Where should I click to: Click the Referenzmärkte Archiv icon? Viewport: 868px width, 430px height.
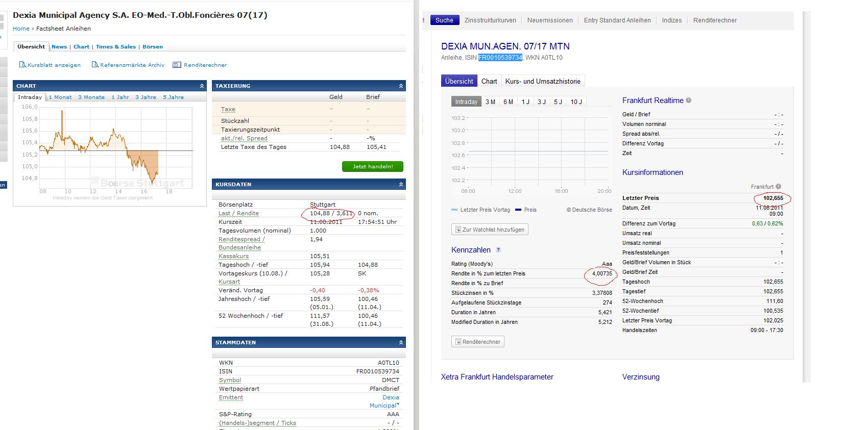click(x=95, y=65)
